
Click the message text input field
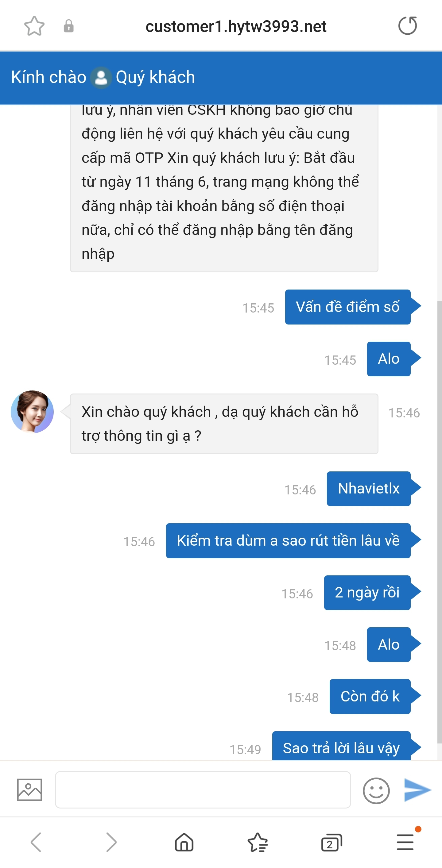point(203,790)
